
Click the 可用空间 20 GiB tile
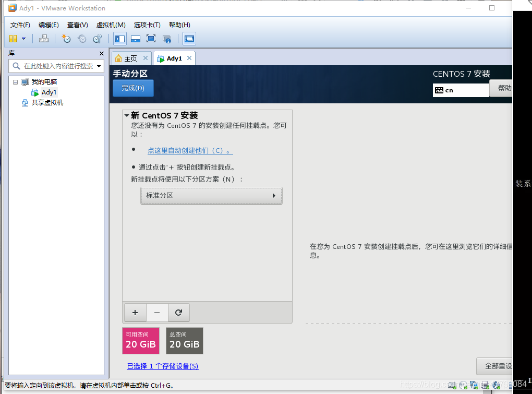[141, 341]
